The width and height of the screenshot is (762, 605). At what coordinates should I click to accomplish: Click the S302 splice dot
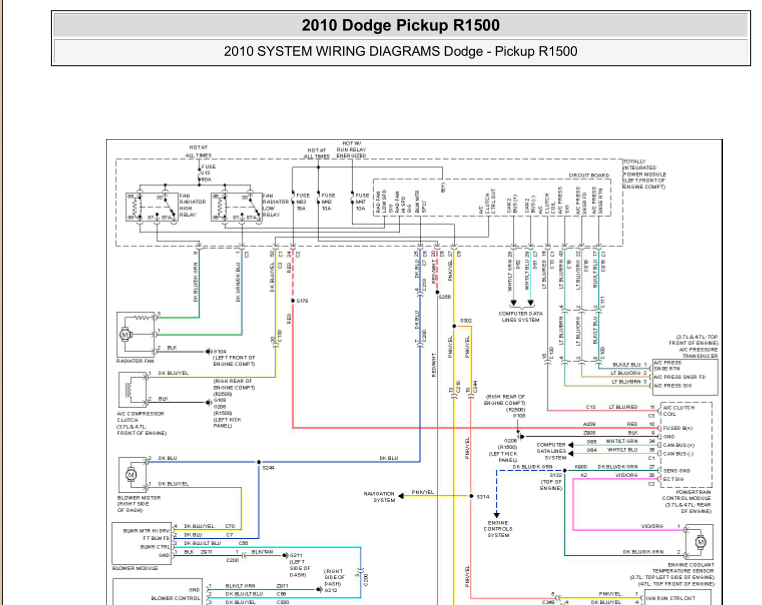[x=454, y=326]
